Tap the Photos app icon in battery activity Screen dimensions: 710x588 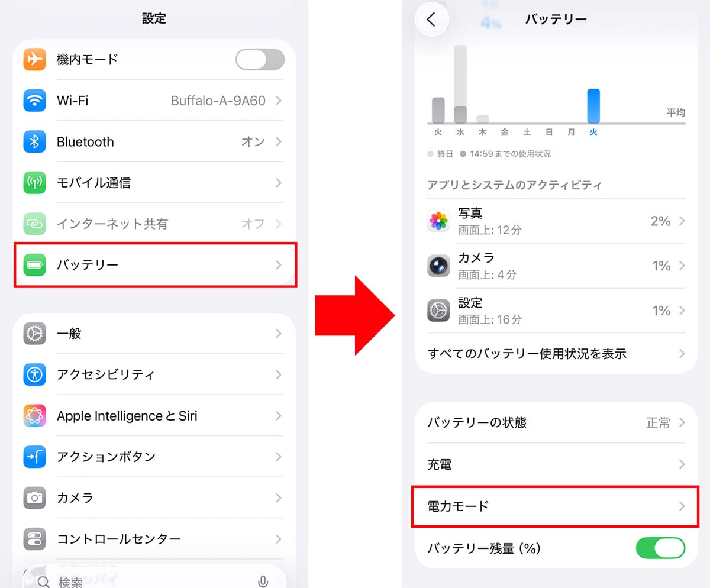click(x=438, y=221)
